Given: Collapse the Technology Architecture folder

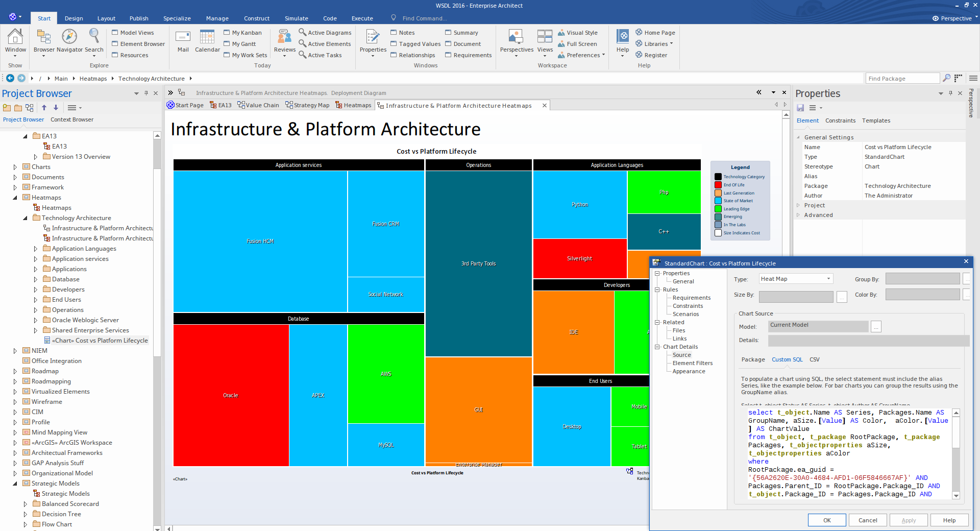Looking at the screenshot, I should 26,218.
